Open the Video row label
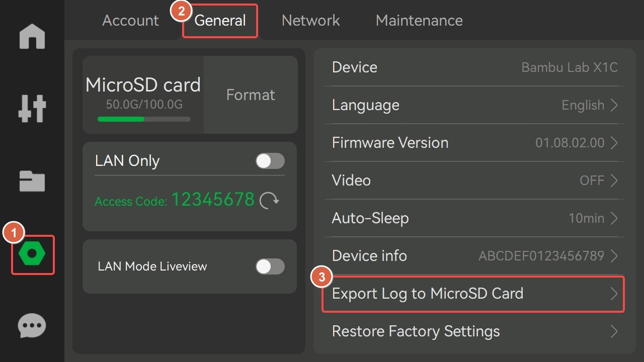Image resolution: width=644 pixels, height=362 pixels. (x=351, y=180)
